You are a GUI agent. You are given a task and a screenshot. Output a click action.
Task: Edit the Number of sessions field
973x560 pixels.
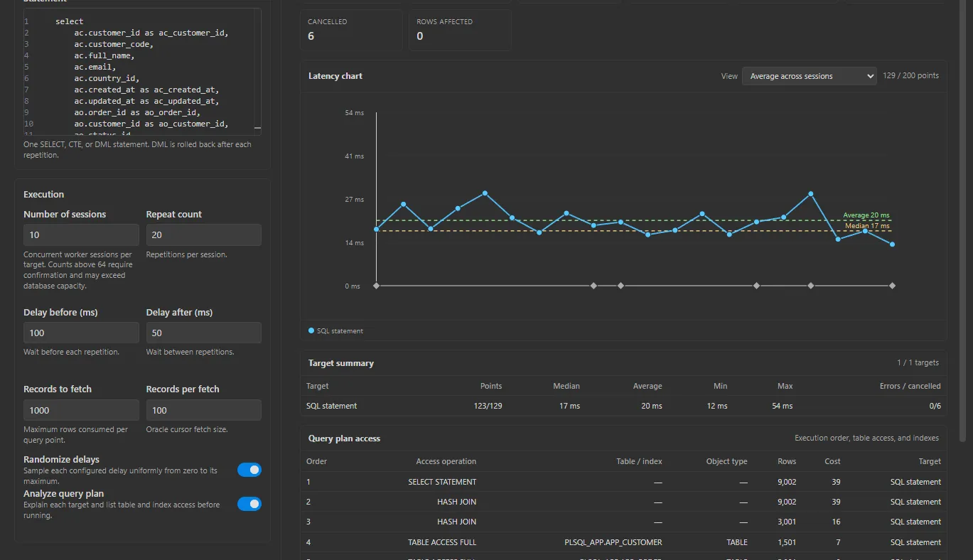[x=81, y=235]
